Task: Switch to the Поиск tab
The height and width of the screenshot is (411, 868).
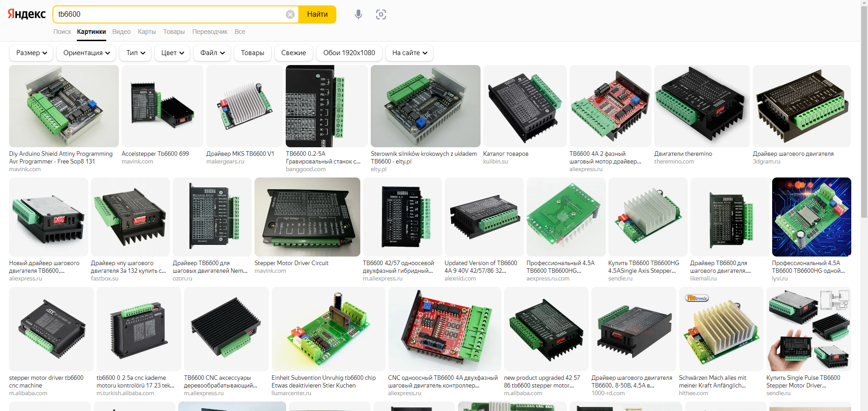Action: point(62,32)
